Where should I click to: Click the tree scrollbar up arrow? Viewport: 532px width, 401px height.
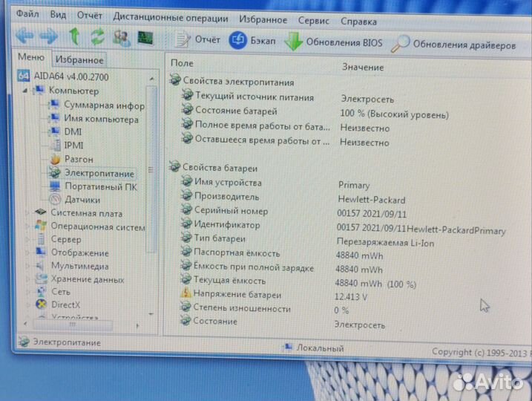click(151, 79)
